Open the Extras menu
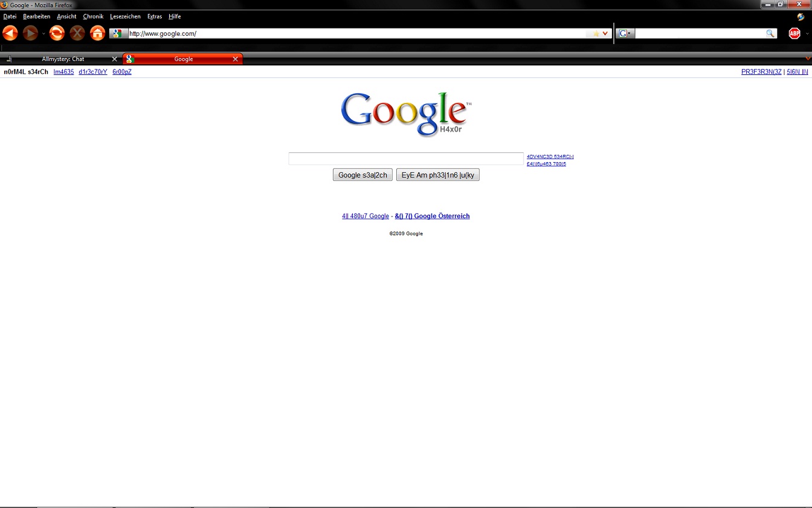The height and width of the screenshot is (508, 812). coord(155,16)
